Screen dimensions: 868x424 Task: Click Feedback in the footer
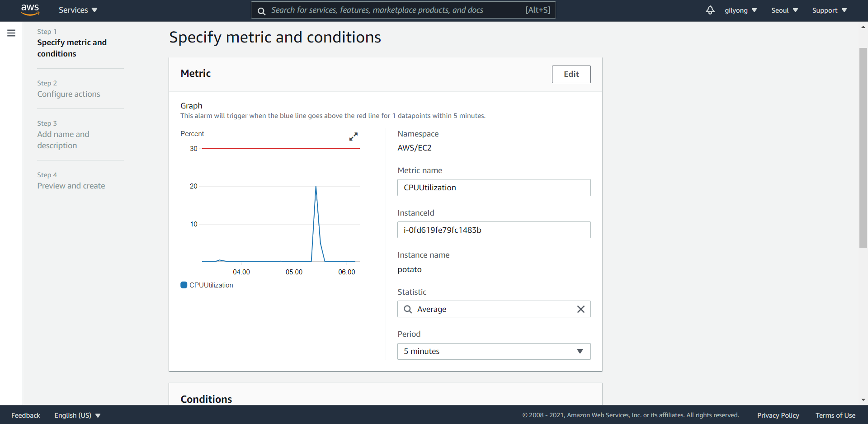point(26,415)
